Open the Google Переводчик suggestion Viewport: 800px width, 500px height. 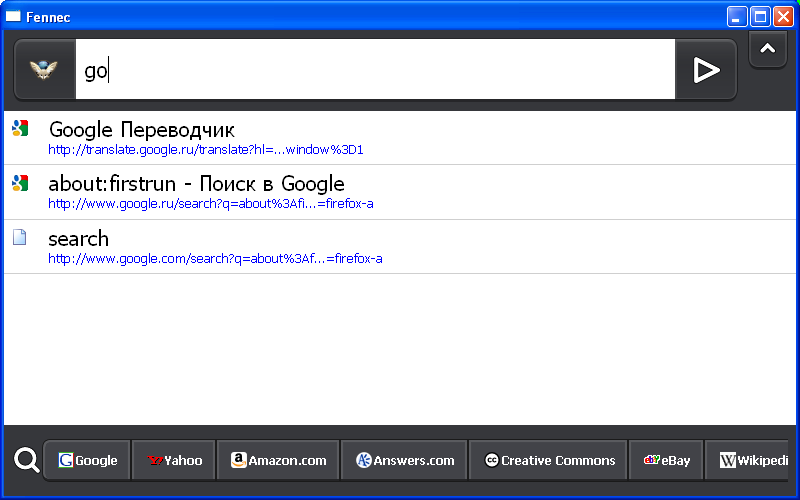pos(141,129)
